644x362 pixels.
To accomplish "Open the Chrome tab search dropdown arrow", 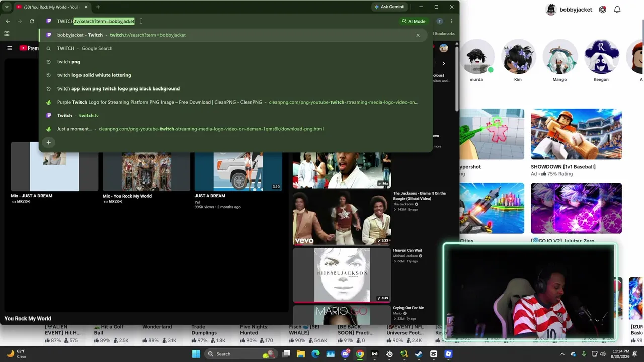I will click(7, 7).
